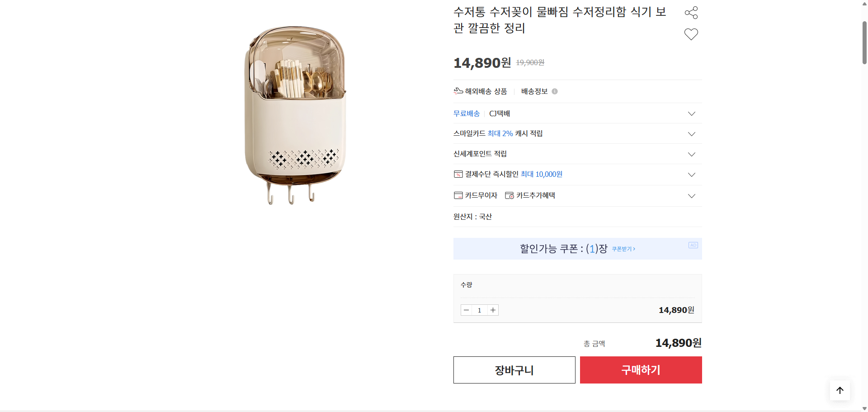The height and width of the screenshot is (412, 868).
Task: Increase quantity with the plus stepper
Action: pos(493,310)
